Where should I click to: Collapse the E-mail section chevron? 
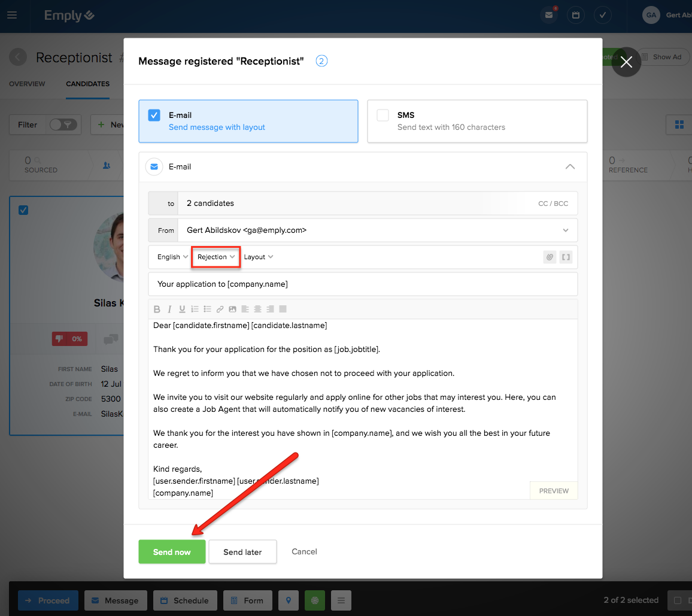point(570,167)
